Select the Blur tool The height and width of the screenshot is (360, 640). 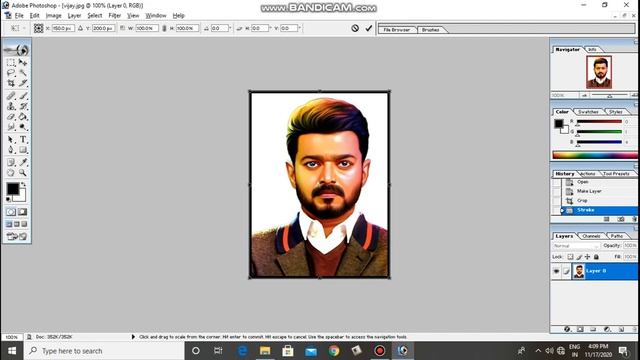(x=11, y=127)
